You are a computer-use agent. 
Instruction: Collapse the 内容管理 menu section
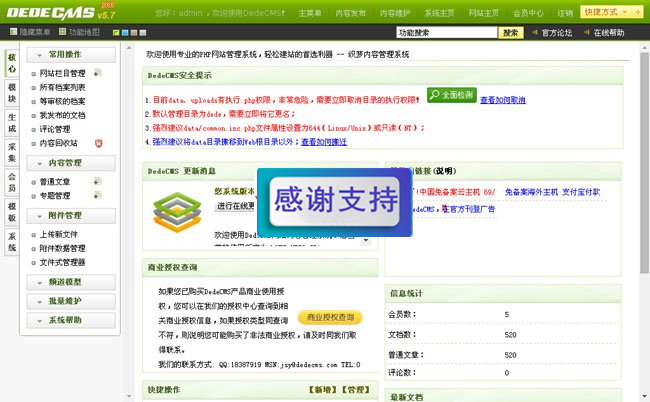(x=71, y=163)
